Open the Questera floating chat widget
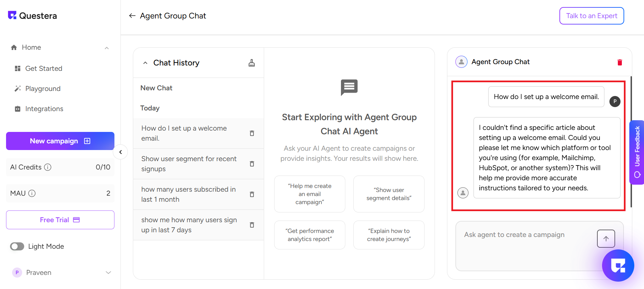 click(618, 266)
